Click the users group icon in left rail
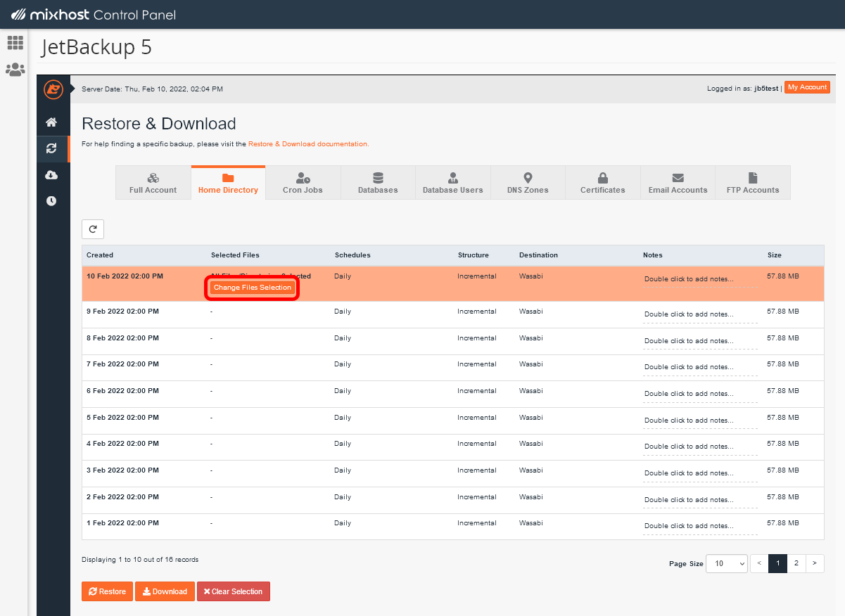Screen dimensions: 845x616 (x=15, y=70)
